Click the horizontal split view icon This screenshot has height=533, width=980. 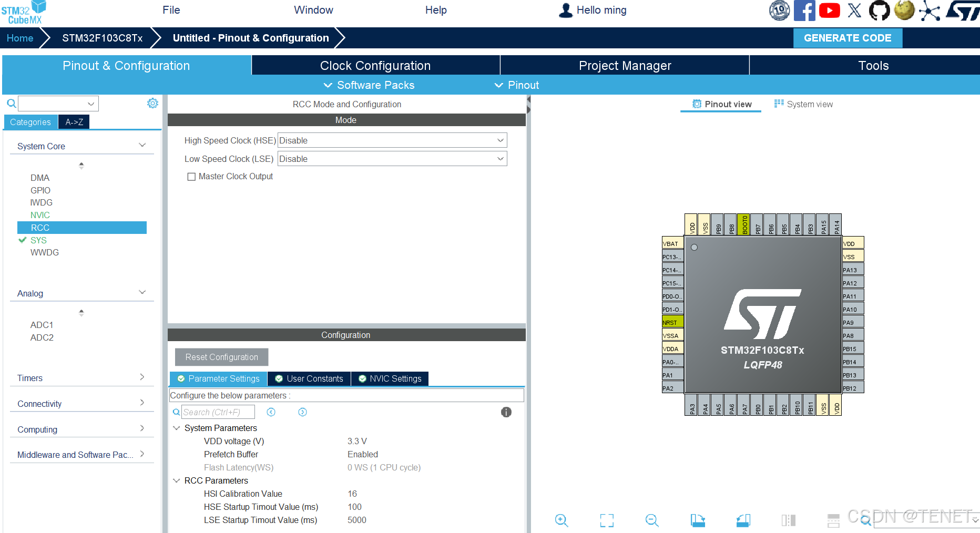click(833, 520)
